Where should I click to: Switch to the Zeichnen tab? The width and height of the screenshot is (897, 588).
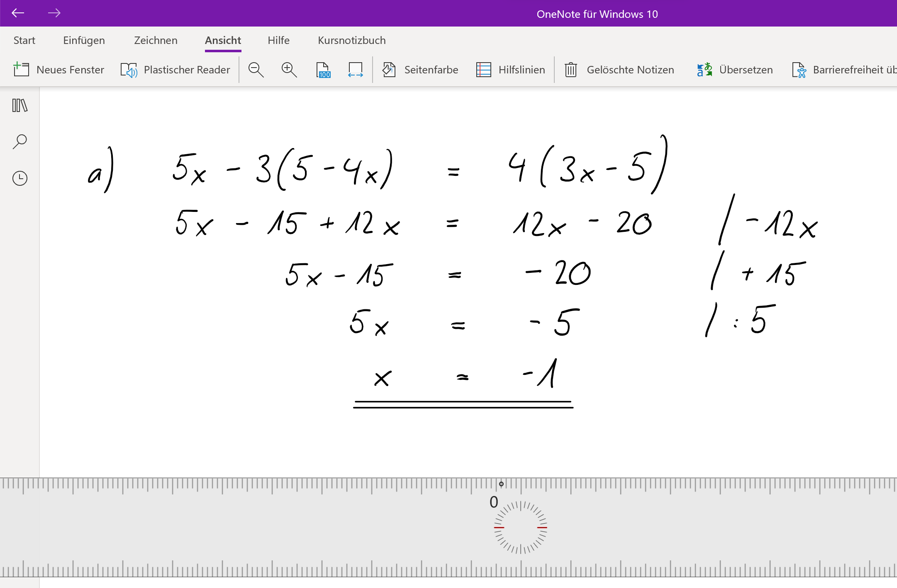point(156,40)
